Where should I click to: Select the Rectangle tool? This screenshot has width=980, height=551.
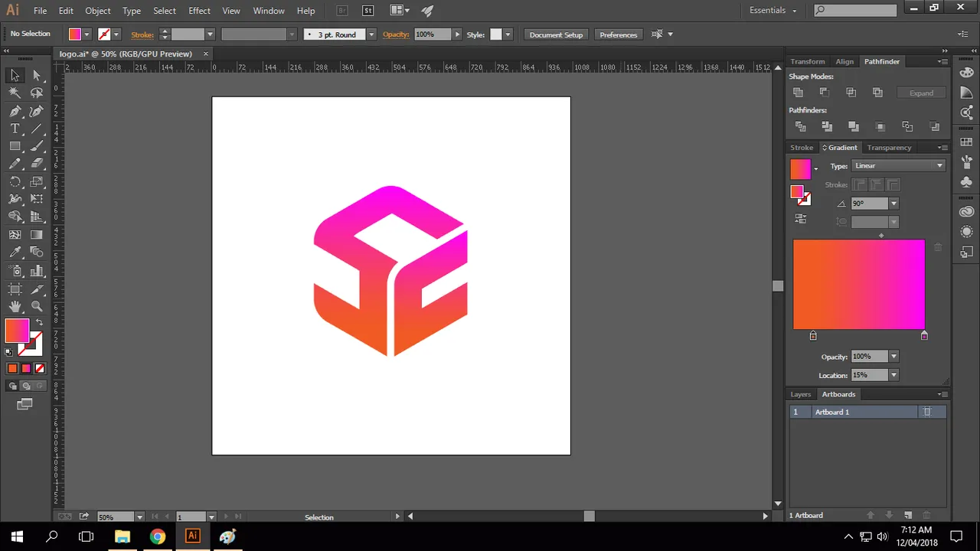point(15,146)
